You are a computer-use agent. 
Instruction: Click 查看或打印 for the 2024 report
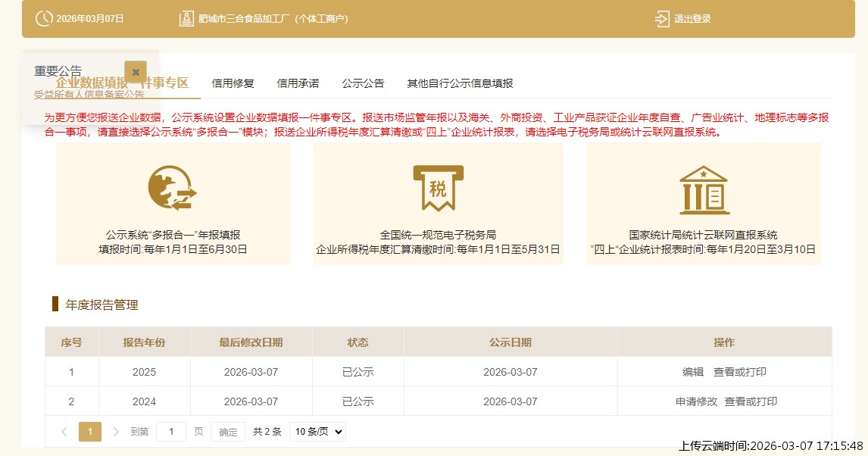tap(751, 401)
